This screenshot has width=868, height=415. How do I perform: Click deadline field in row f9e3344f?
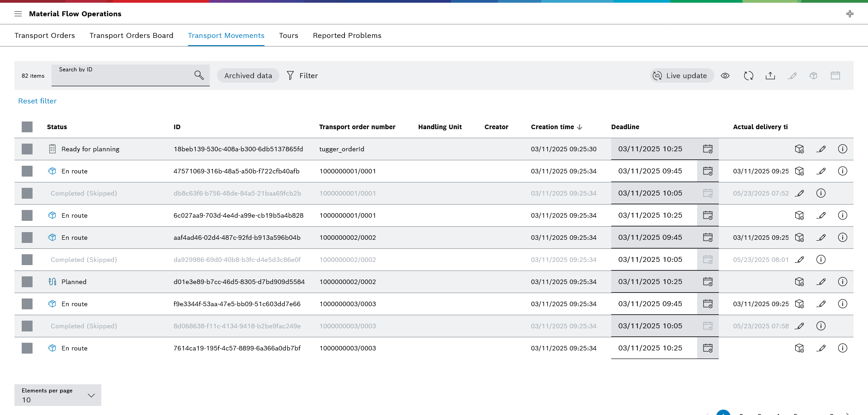click(654, 304)
